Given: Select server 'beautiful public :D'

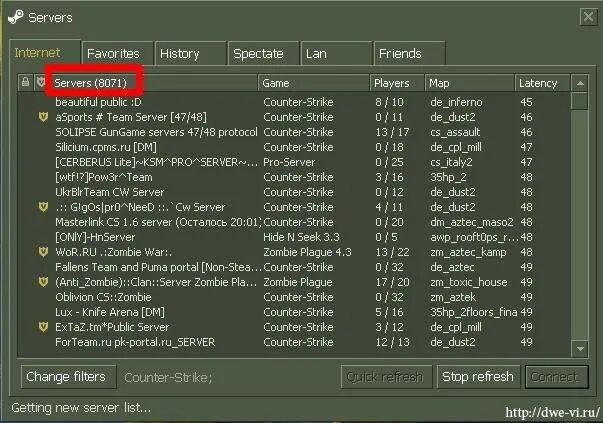Looking at the screenshot, I should (x=294, y=102).
